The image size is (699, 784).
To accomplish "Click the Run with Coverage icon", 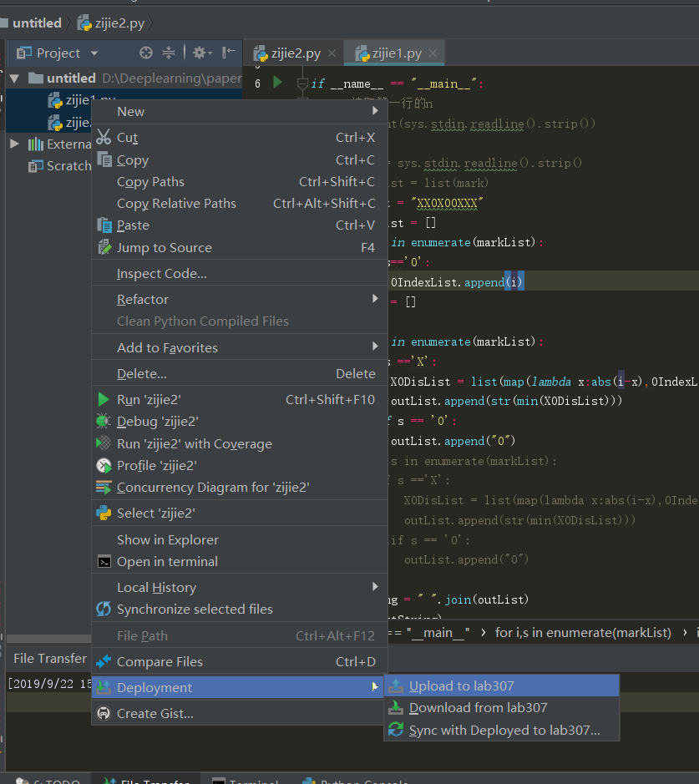I will click(104, 443).
